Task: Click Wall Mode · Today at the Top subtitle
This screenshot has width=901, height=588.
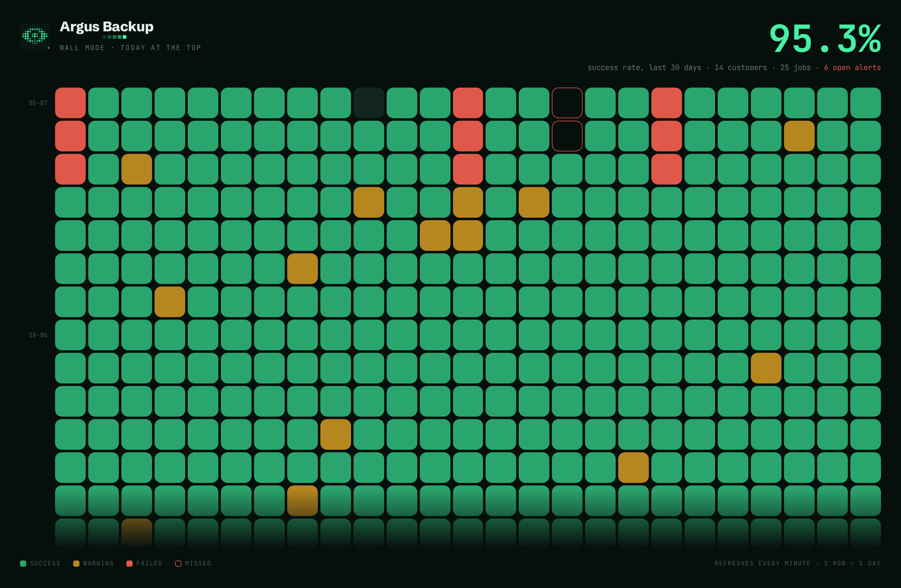Action: point(130,48)
